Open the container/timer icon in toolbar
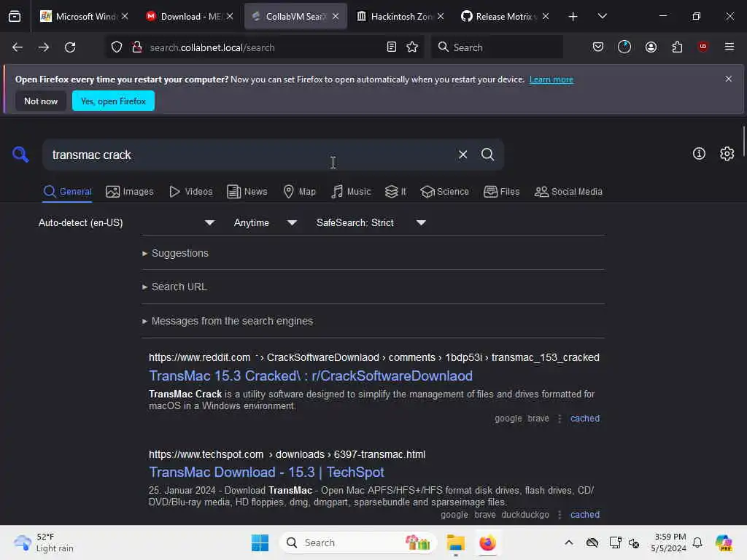 (x=624, y=47)
